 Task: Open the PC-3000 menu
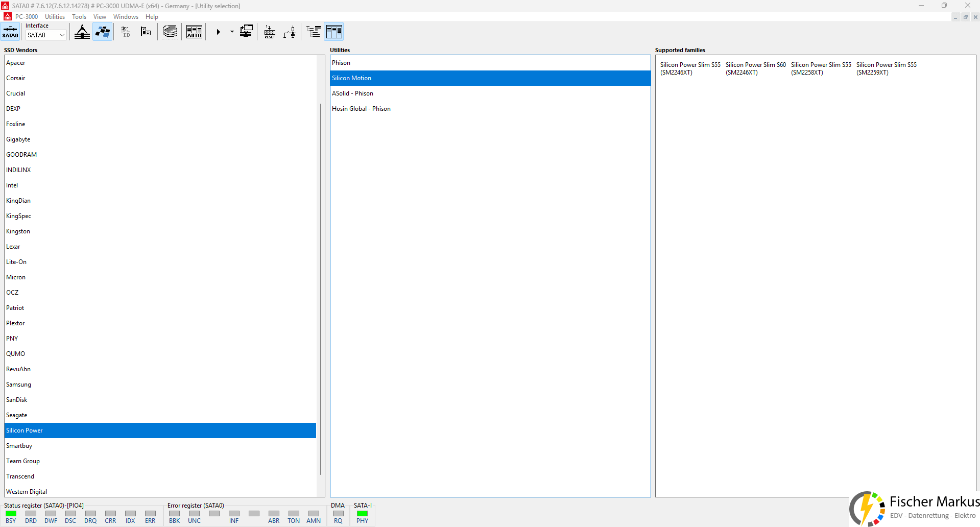click(26, 17)
